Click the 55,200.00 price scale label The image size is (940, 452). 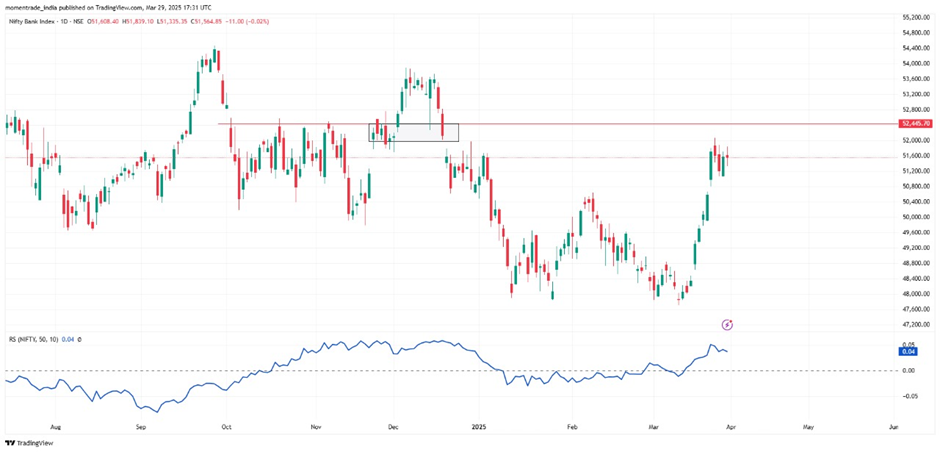[x=917, y=18]
